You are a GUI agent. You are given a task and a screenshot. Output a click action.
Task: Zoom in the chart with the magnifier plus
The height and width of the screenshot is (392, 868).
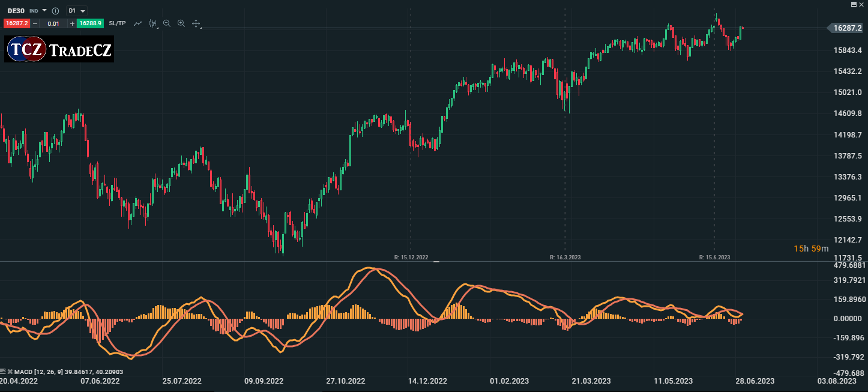pyautogui.click(x=181, y=23)
